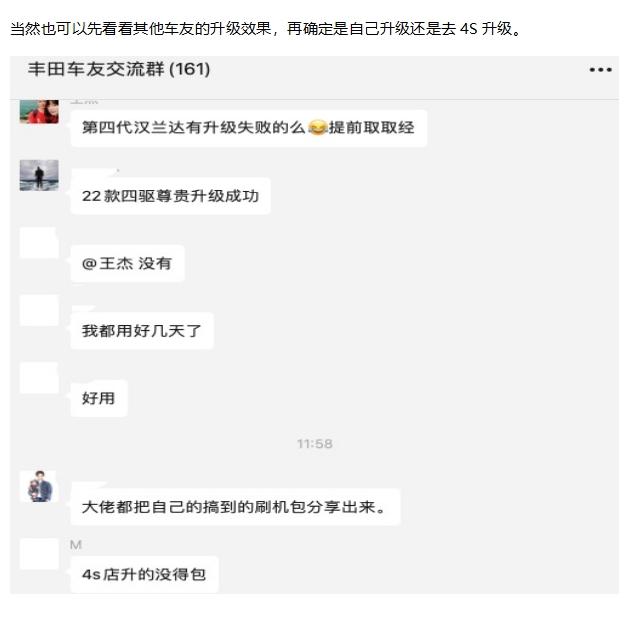Click the article text above the chat screenshot

(x=266, y=29)
